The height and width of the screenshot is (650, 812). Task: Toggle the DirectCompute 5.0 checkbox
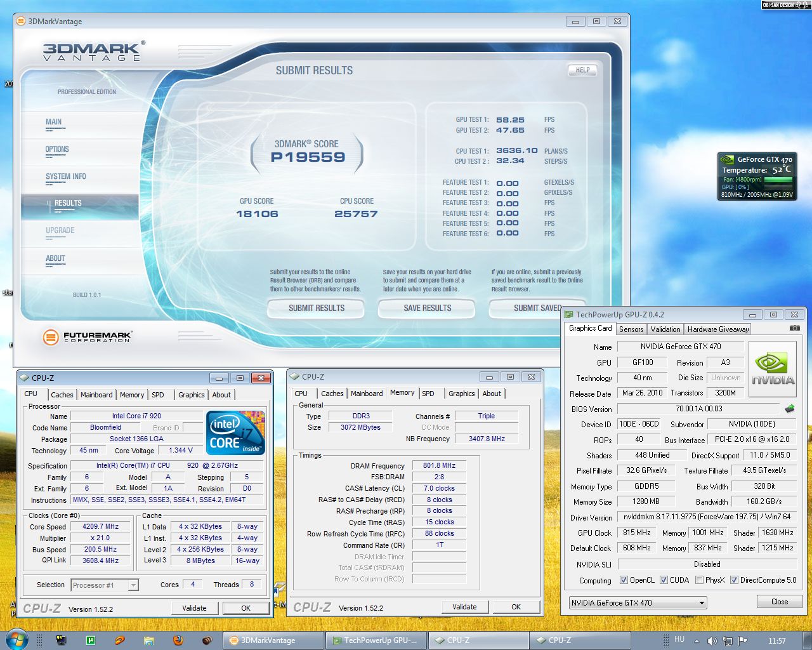[734, 580]
